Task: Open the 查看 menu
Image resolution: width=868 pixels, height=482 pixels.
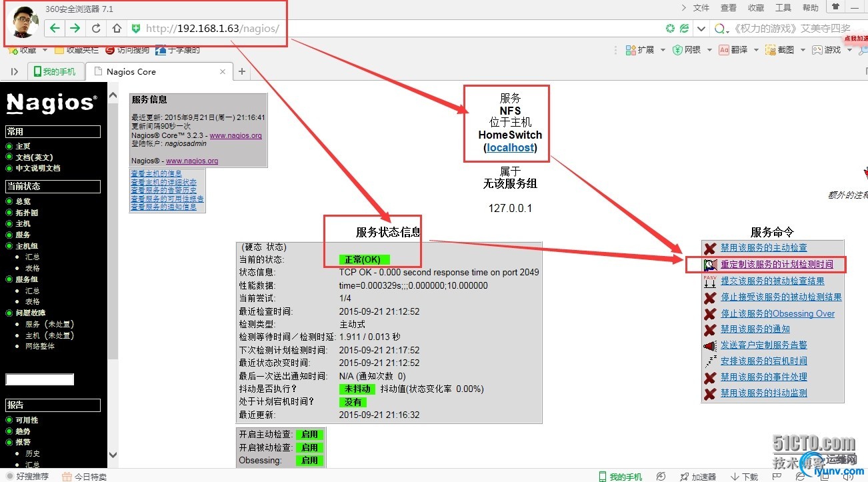Action: [729, 7]
